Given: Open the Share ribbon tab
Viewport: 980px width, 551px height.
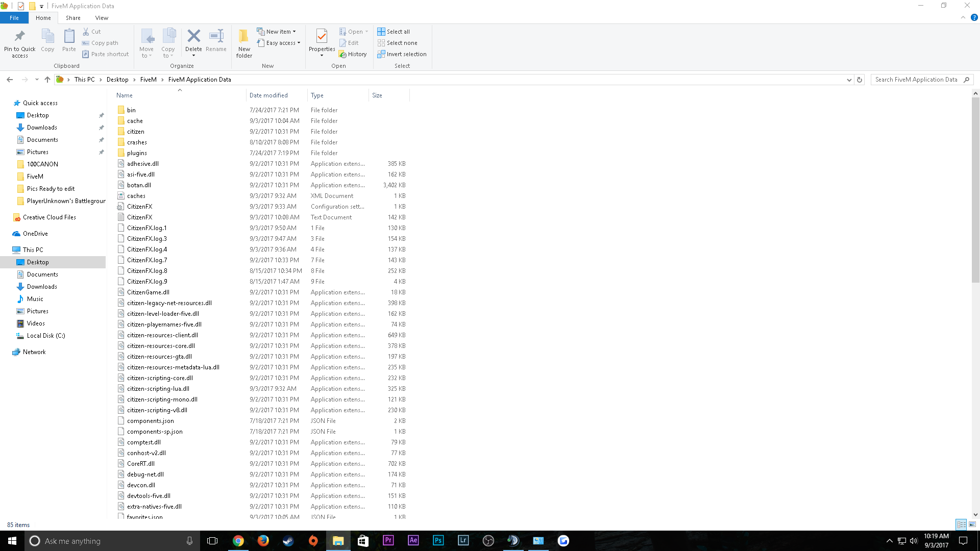Looking at the screenshot, I should coord(73,18).
